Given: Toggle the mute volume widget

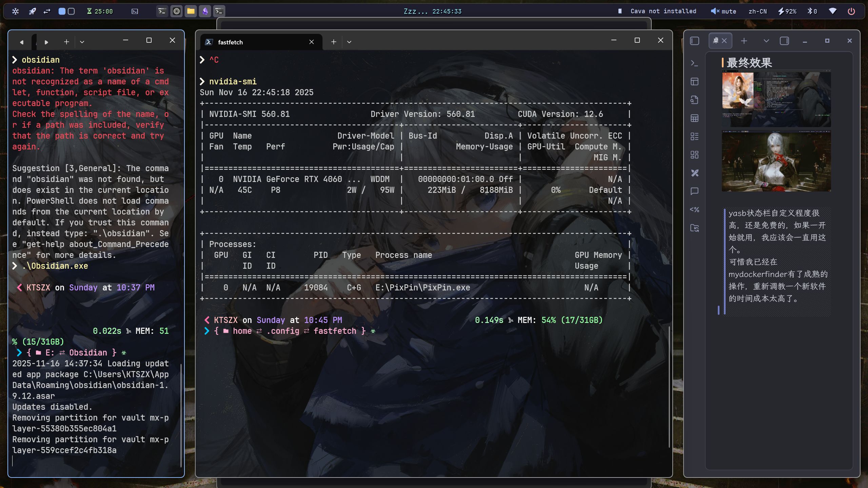Looking at the screenshot, I should (x=723, y=11).
